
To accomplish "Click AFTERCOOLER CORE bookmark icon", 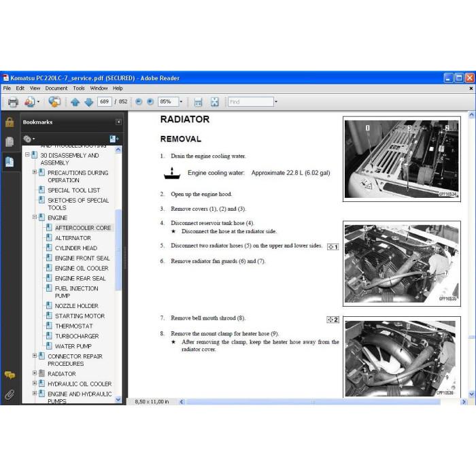I will point(49,227).
